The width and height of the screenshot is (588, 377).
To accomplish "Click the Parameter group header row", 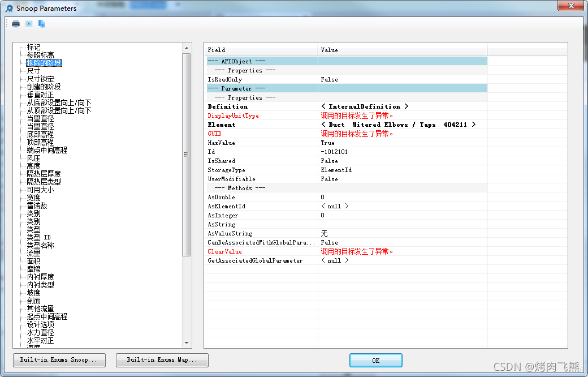I will pyautogui.click(x=347, y=89).
